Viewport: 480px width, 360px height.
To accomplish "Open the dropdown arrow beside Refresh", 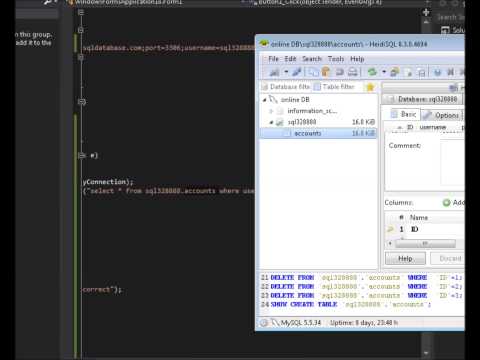I will 384,72.
